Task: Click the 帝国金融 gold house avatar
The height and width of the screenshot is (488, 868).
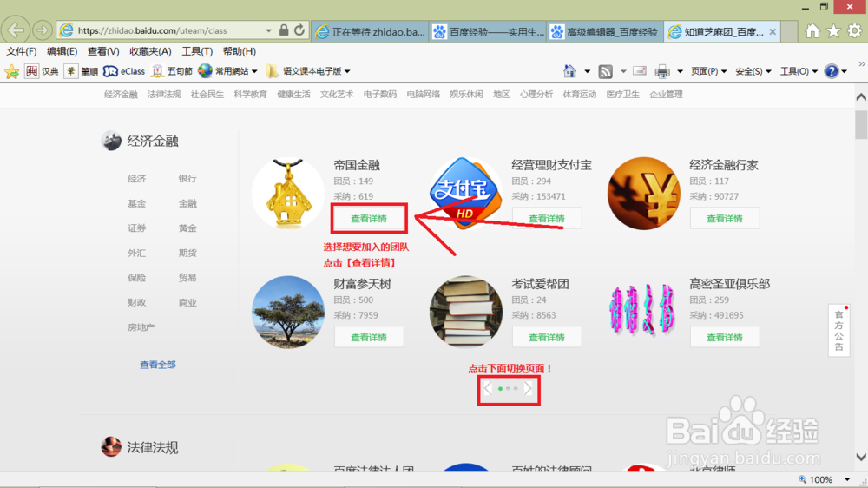Action: pyautogui.click(x=288, y=193)
